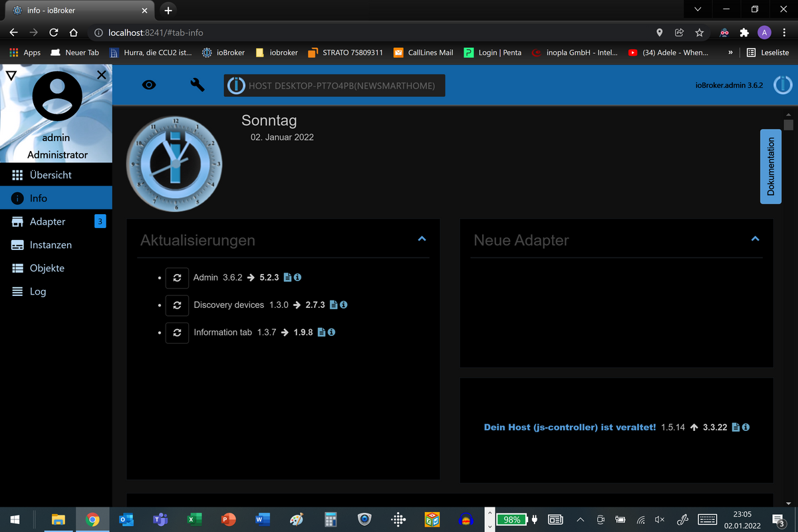Open changelog document icon for Admin
798x532 pixels.
(287, 277)
